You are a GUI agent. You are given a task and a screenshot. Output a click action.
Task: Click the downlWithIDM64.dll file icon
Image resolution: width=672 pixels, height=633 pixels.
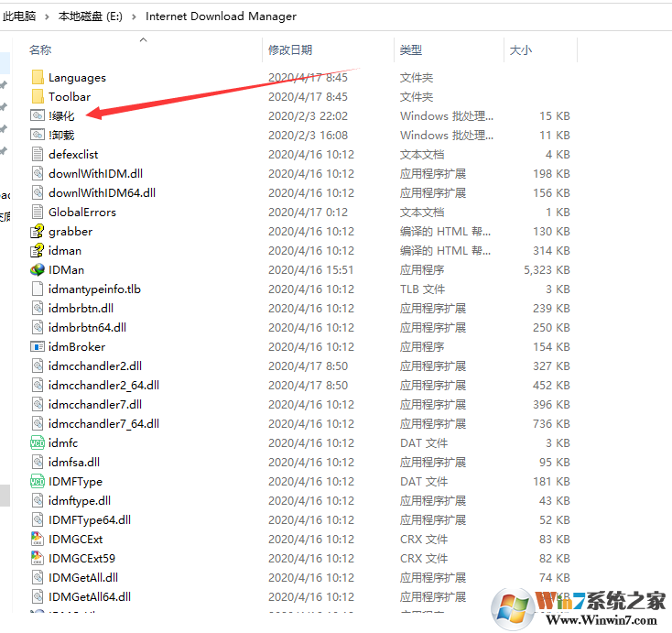[x=38, y=193]
